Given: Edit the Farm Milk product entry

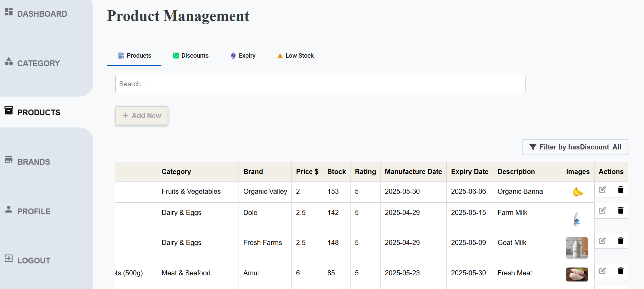Looking at the screenshot, I should [x=602, y=211].
